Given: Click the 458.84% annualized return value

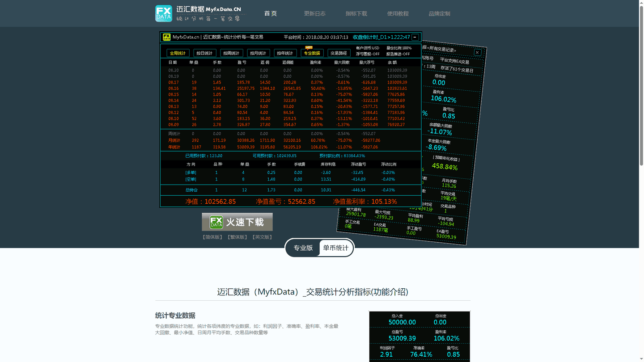Looking at the screenshot, I should tap(445, 167).
